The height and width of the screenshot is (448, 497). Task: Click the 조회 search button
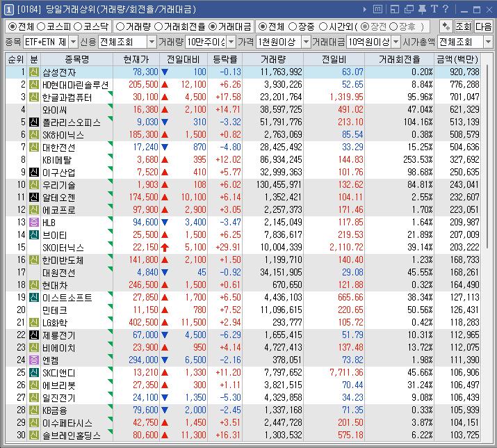[x=464, y=26]
